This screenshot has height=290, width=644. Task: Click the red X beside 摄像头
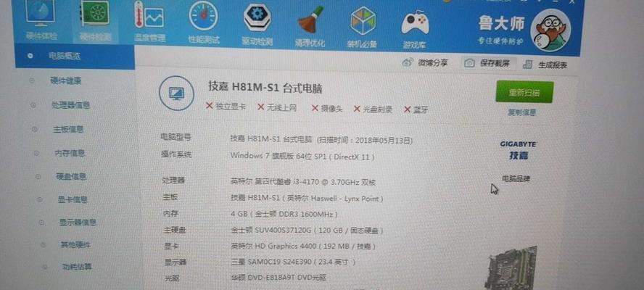tap(315, 108)
